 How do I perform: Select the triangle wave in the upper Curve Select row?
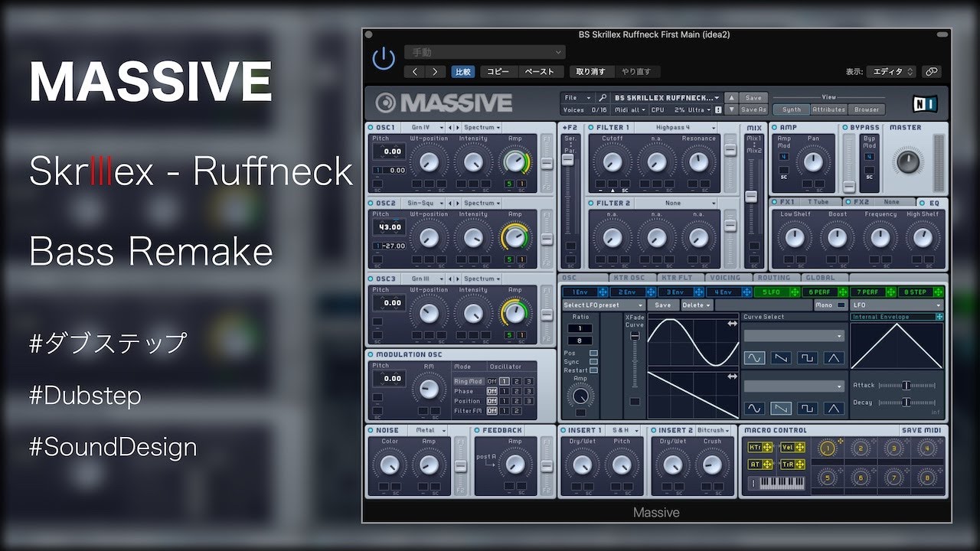click(x=833, y=357)
